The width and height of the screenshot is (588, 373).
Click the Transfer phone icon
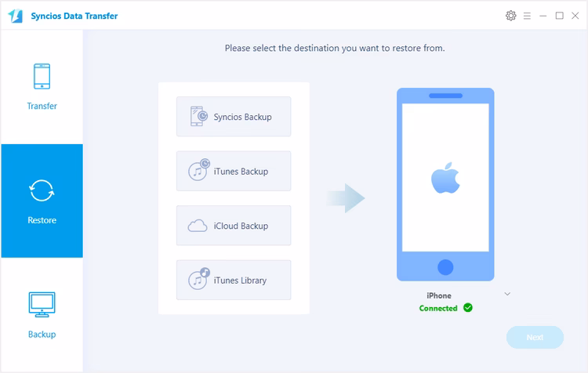point(42,77)
